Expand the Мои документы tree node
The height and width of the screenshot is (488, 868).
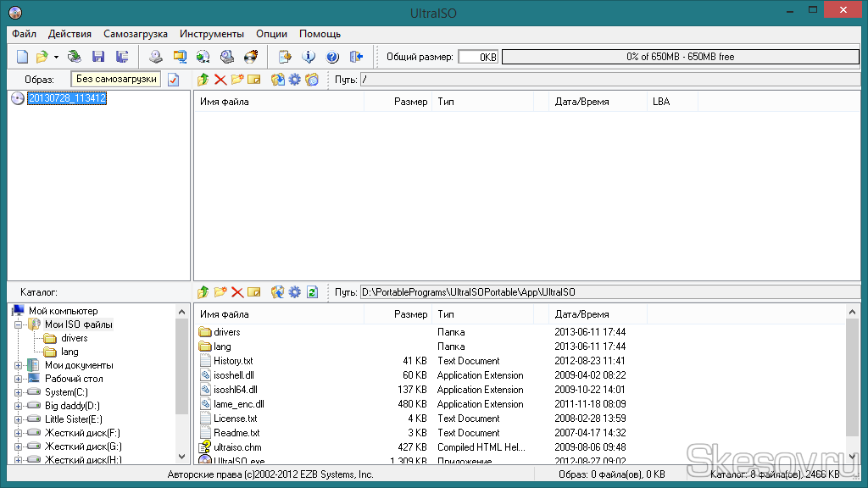pos(18,365)
